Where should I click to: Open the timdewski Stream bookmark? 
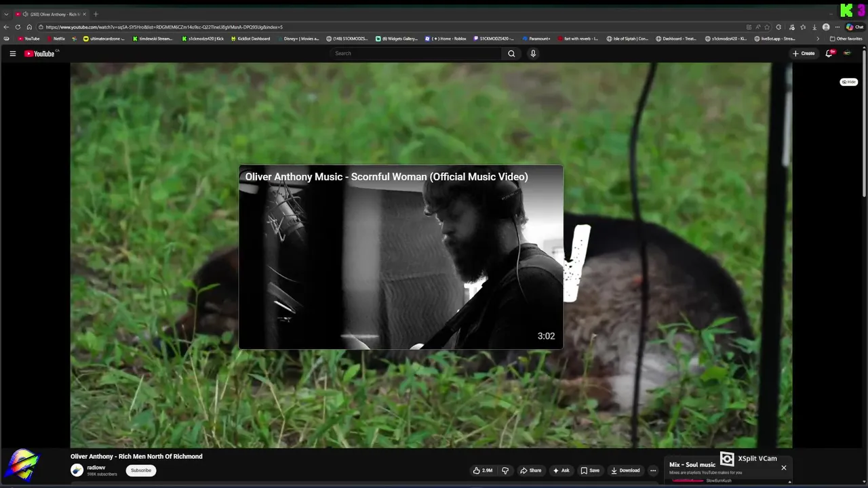point(153,39)
